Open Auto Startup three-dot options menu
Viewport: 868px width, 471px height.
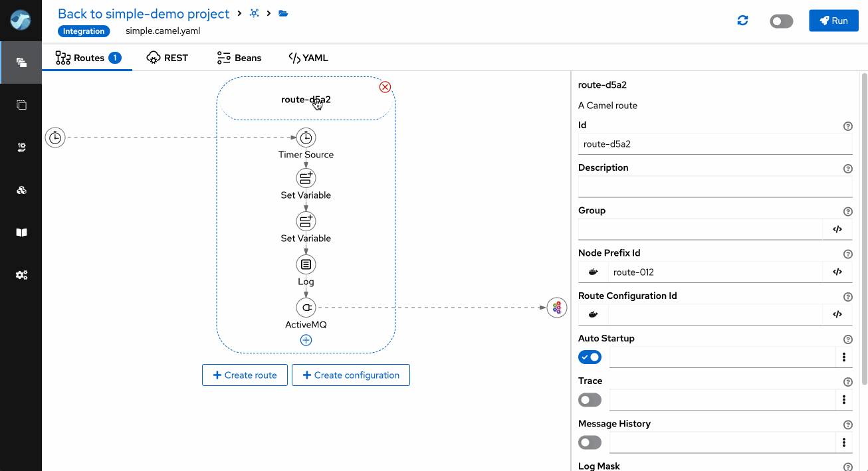pyautogui.click(x=843, y=357)
